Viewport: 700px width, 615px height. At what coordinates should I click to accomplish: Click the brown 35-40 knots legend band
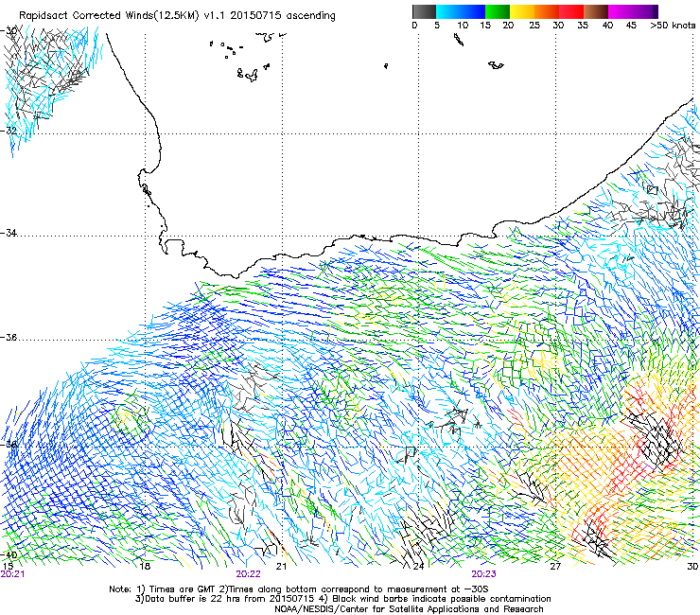point(596,11)
